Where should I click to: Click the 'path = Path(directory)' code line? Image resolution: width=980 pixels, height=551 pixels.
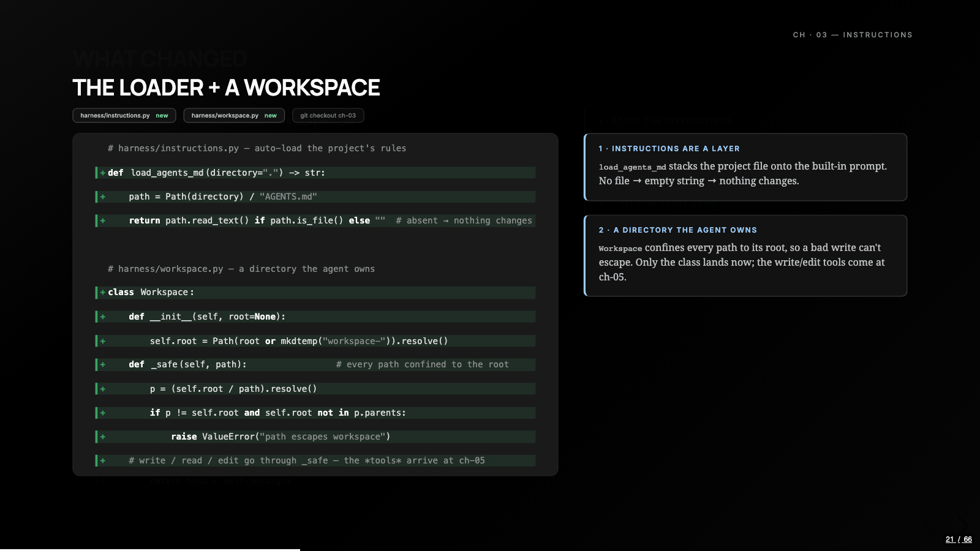tap(315, 197)
